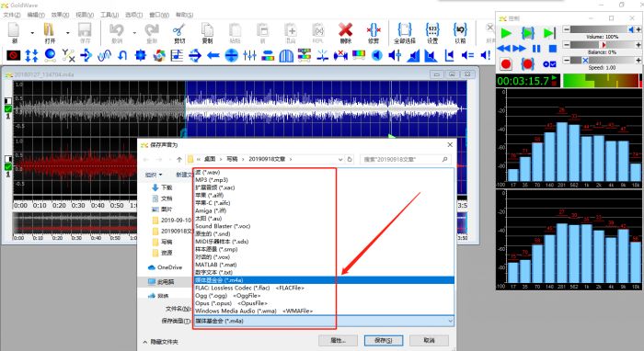The image size is (644, 351).
Task: Click the Speed slider track
Action: coord(603,61)
